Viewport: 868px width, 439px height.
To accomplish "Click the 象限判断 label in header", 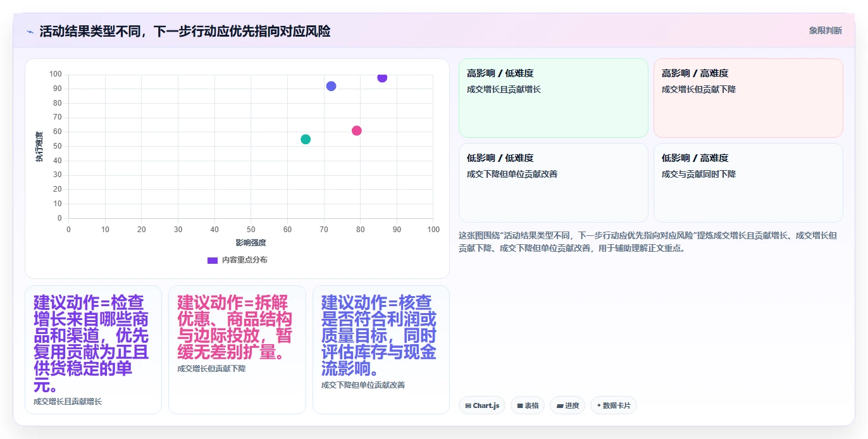I will [826, 30].
